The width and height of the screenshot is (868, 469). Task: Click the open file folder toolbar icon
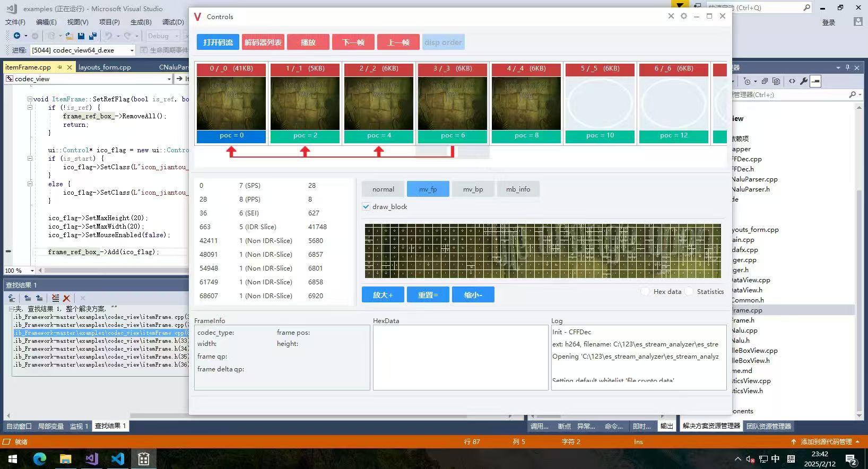(70, 36)
